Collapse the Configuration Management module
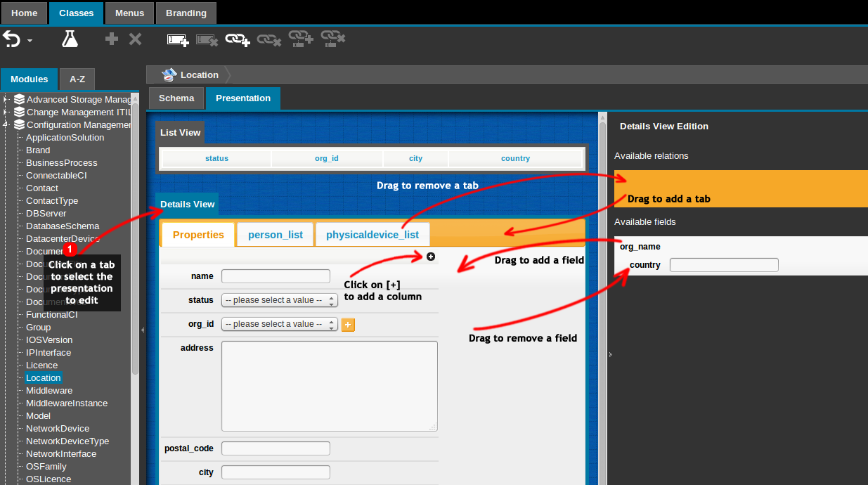The height and width of the screenshot is (485, 868). point(6,124)
